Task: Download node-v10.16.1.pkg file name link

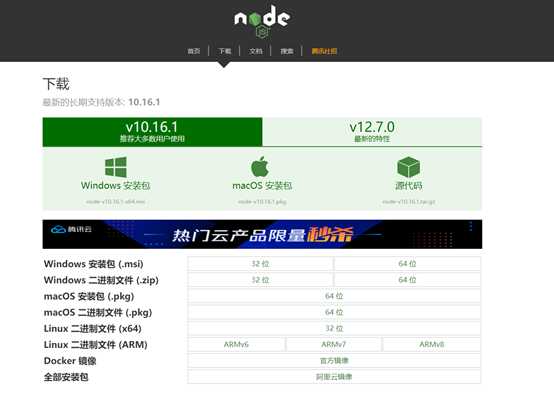Action: [262, 202]
